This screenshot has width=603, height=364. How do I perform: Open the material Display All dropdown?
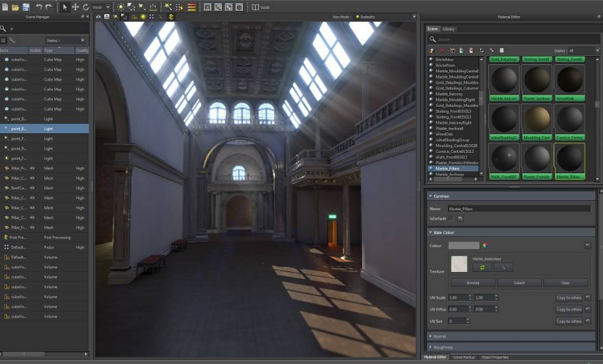point(583,51)
